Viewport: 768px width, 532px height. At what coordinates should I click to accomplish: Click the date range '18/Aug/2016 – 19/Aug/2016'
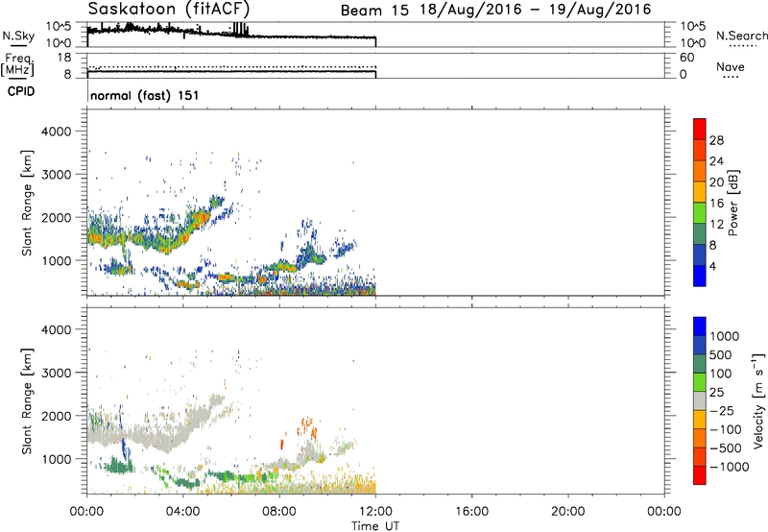pyautogui.click(x=536, y=10)
